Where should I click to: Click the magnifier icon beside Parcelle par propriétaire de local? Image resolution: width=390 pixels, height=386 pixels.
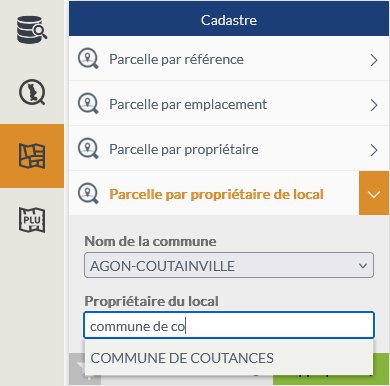tap(88, 194)
